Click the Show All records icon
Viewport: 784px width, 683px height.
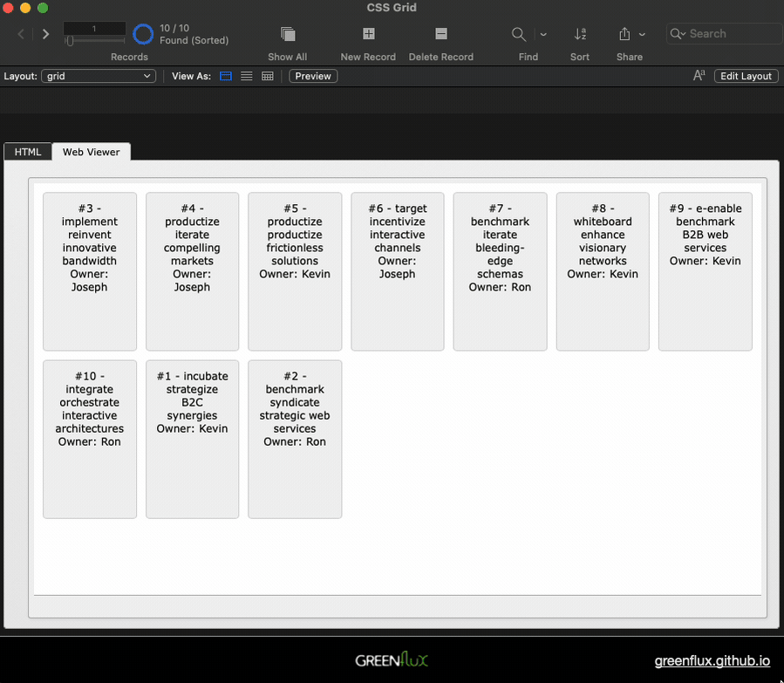point(287,34)
